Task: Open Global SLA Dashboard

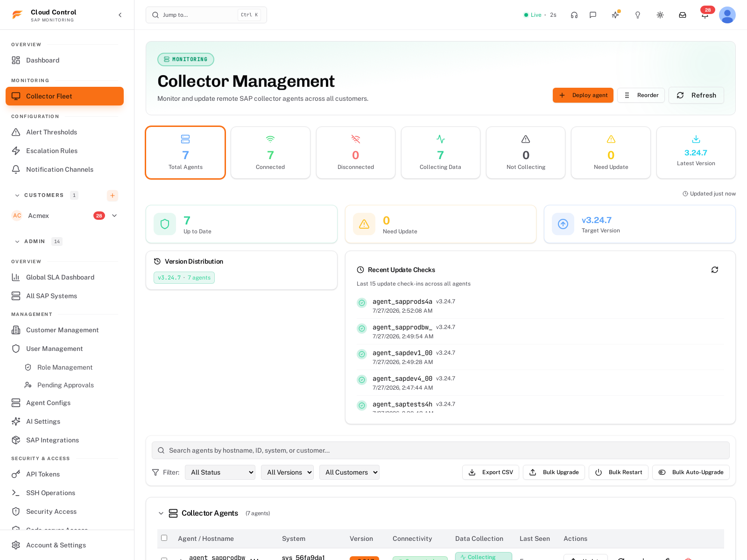Action: (64, 277)
